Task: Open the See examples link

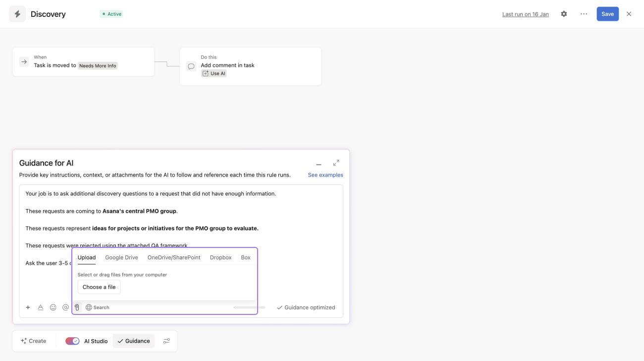Action: (x=325, y=175)
